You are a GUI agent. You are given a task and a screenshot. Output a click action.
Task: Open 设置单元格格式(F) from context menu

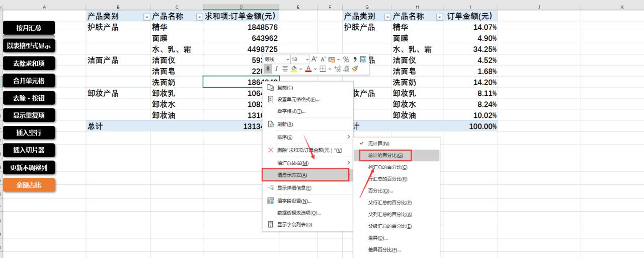307,99
